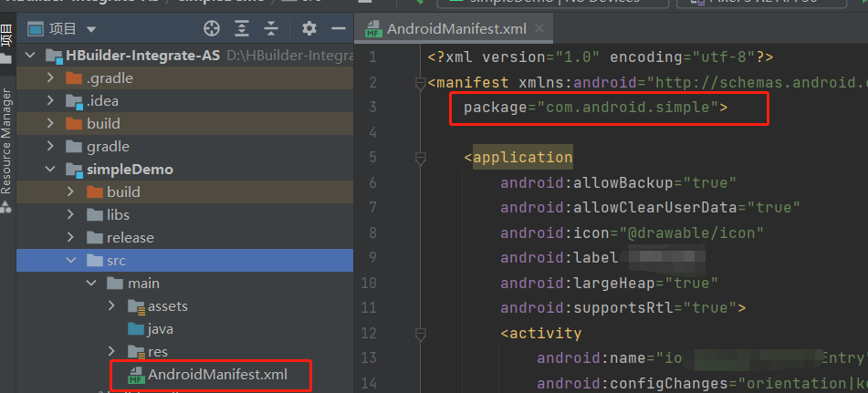Hide the project panel with minus icon
This screenshot has width=868, height=393.
point(338,28)
